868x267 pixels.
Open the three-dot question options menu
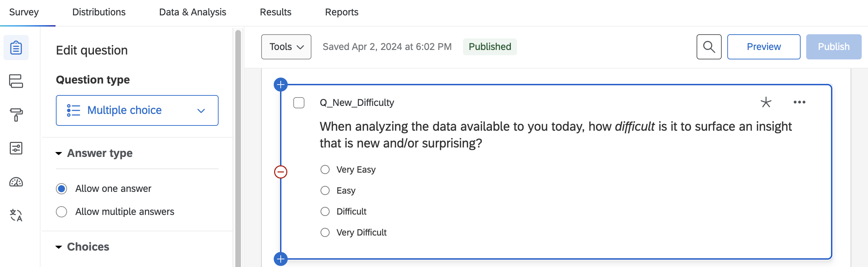799,102
